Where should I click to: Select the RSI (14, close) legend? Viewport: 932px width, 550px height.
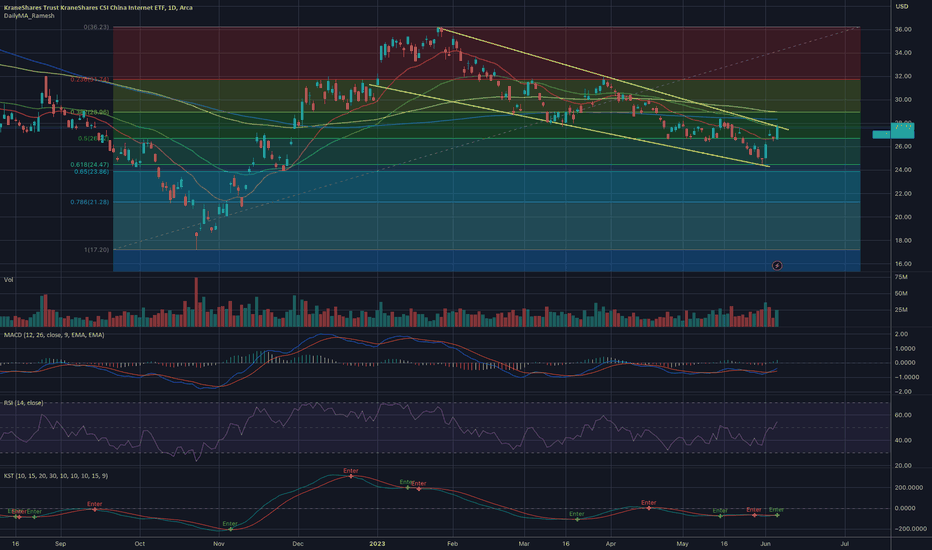(24, 403)
